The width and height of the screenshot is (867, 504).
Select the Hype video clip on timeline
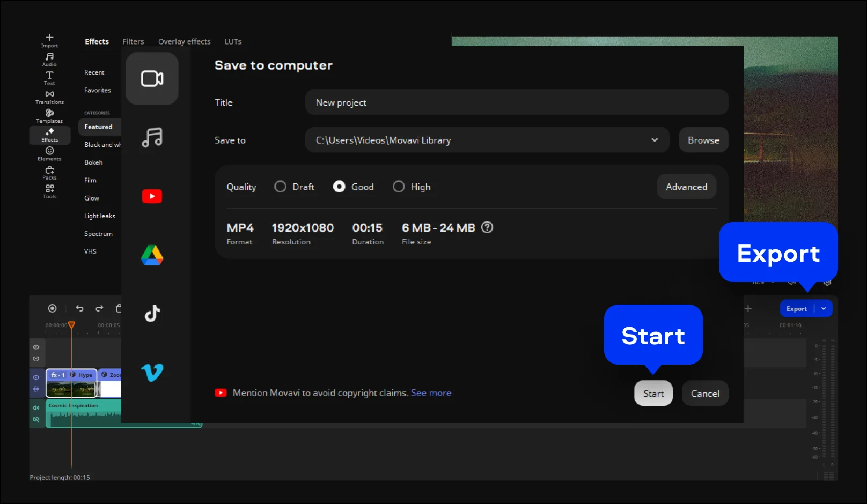[71, 383]
